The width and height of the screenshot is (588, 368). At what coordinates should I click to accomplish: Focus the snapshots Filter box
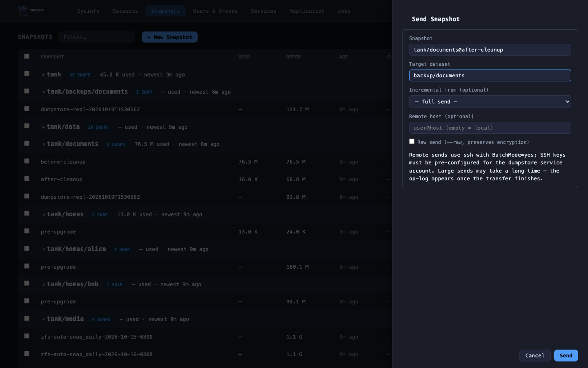[97, 37]
